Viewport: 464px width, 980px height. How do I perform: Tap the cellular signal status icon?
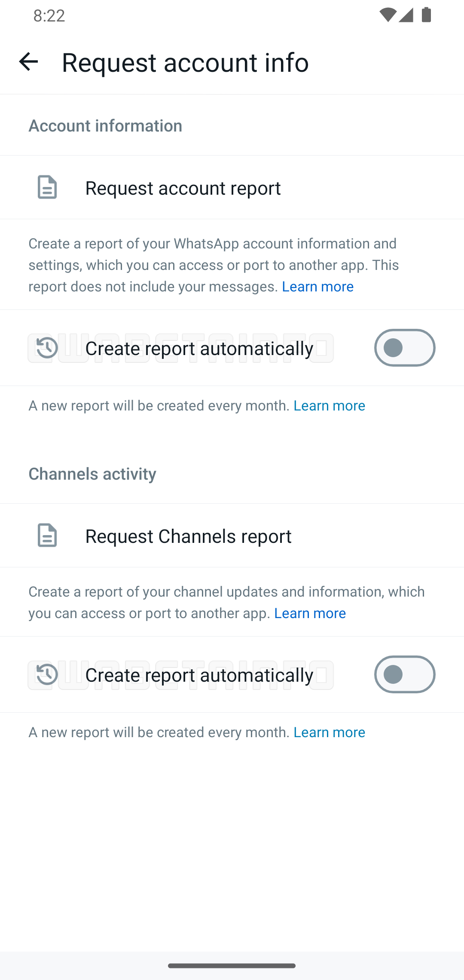tap(406, 15)
